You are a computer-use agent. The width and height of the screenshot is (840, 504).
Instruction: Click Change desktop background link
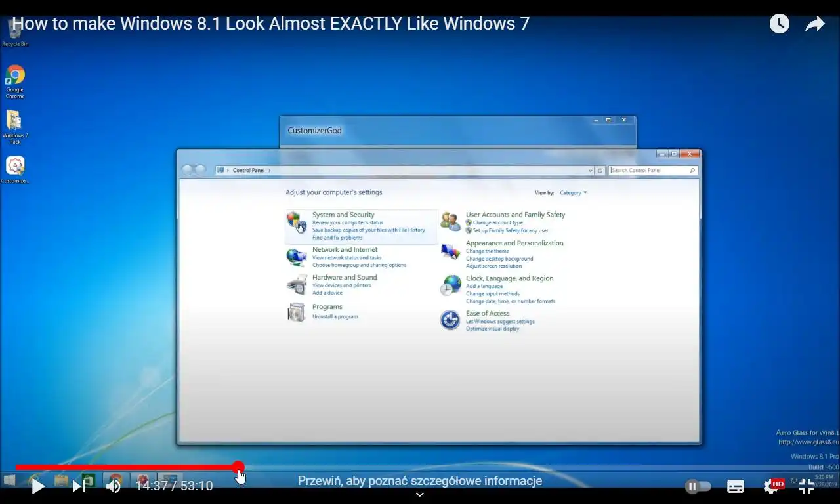pos(499,259)
